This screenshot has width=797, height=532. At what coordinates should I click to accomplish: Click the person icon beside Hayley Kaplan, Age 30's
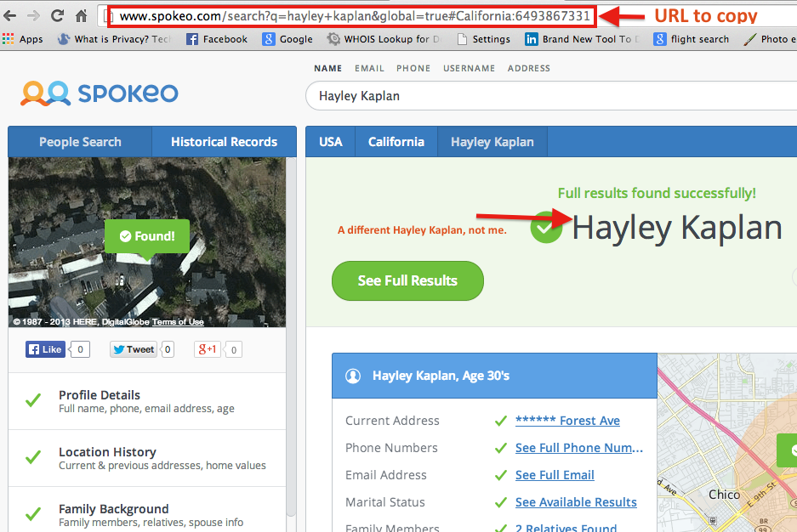(353, 376)
